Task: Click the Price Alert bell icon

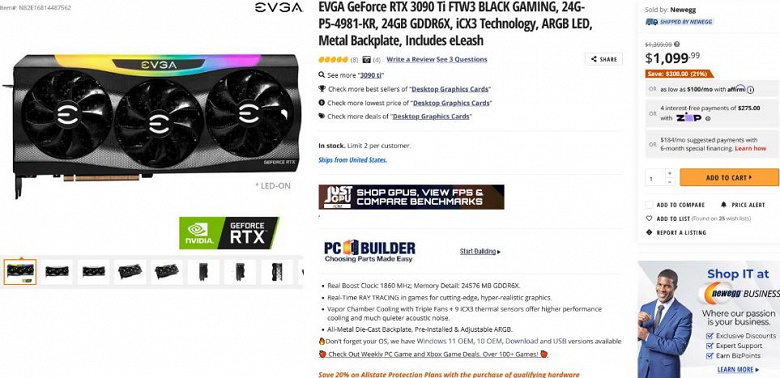Action: pos(723,205)
